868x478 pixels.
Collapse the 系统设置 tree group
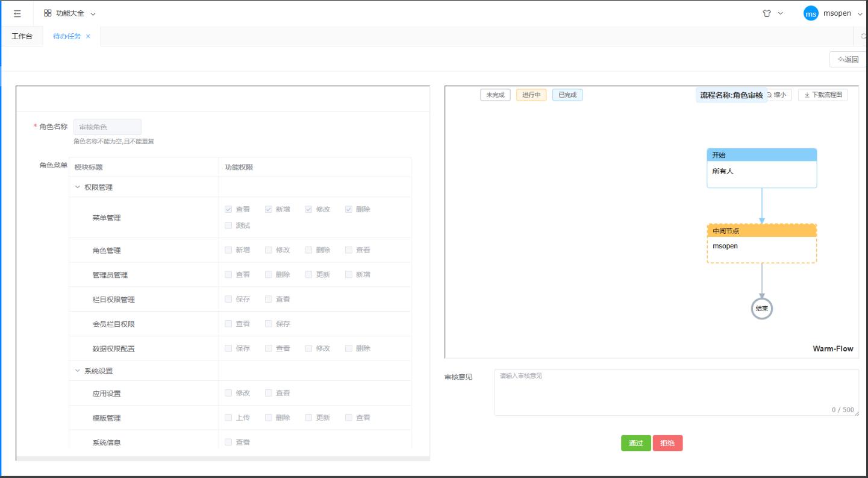click(x=78, y=371)
